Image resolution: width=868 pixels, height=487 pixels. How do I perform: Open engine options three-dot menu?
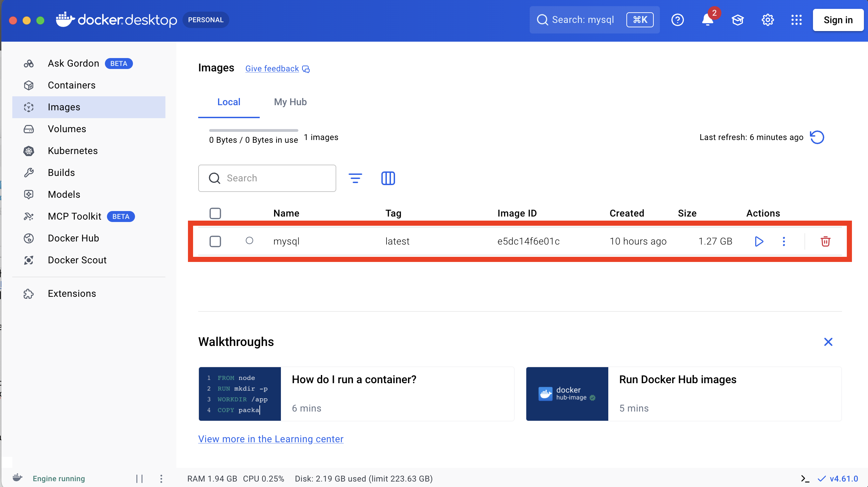point(161,479)
